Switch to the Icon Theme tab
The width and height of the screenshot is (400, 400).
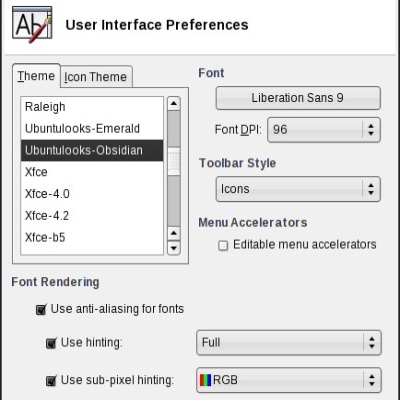click(x=96, y=77)
